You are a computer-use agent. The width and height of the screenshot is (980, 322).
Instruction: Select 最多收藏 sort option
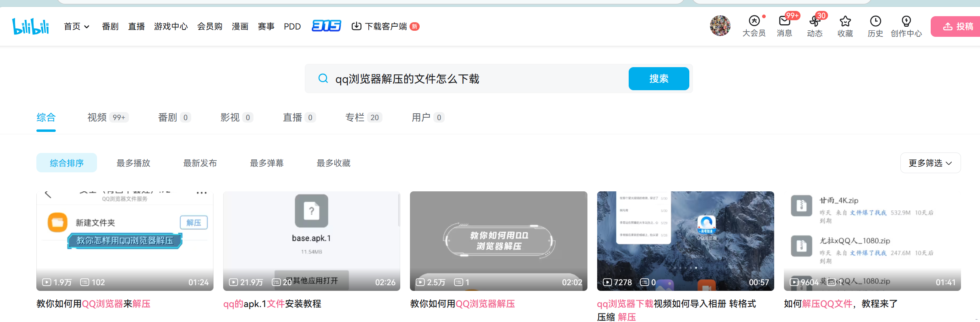coord(334,163)
